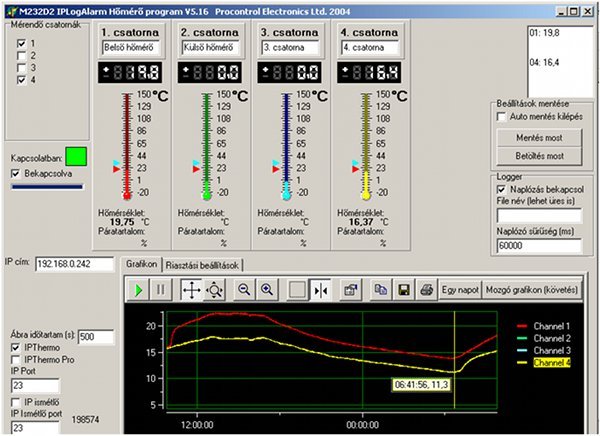Screen dimensions: 600x436
Task: Click Mozgó grafikon (követés) button
Action: coord(532,290)
